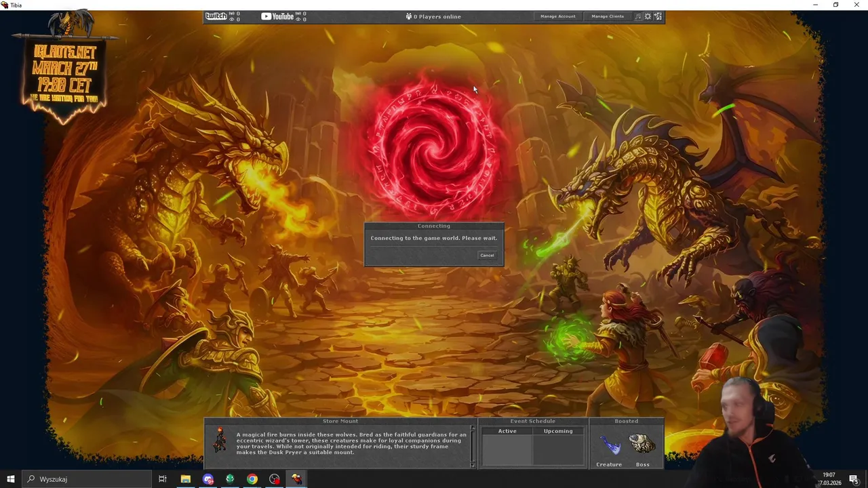Open Task View on taskbar
Viewport: 868px width, 488px height.
[163, 479]
